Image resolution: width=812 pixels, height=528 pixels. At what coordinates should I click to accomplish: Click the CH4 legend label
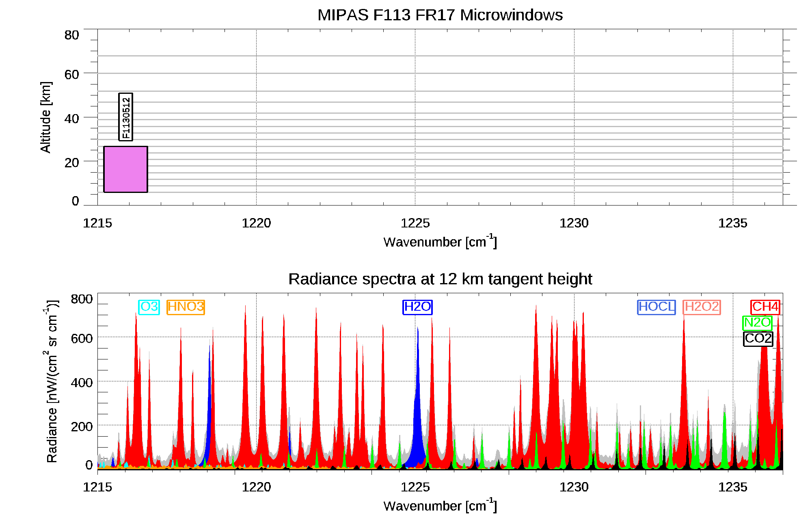coord(765,307)
